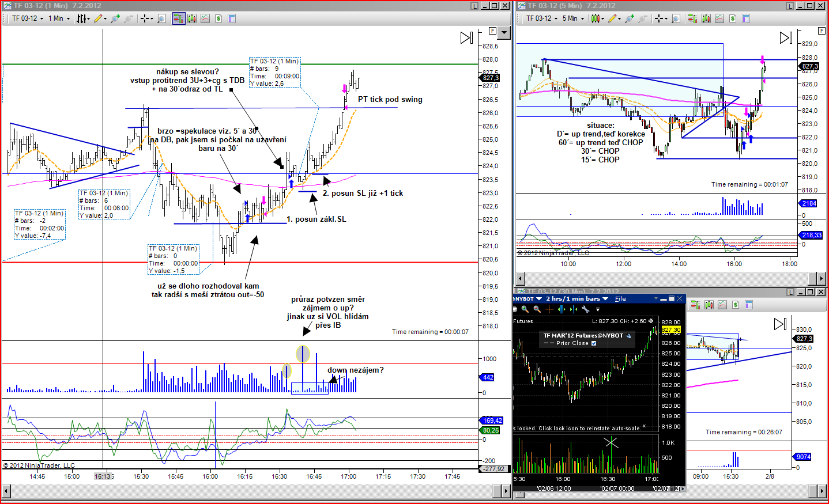Open strategies dollar icon in 1 Min chart
The image size is (829, 504).
(218, 18)
